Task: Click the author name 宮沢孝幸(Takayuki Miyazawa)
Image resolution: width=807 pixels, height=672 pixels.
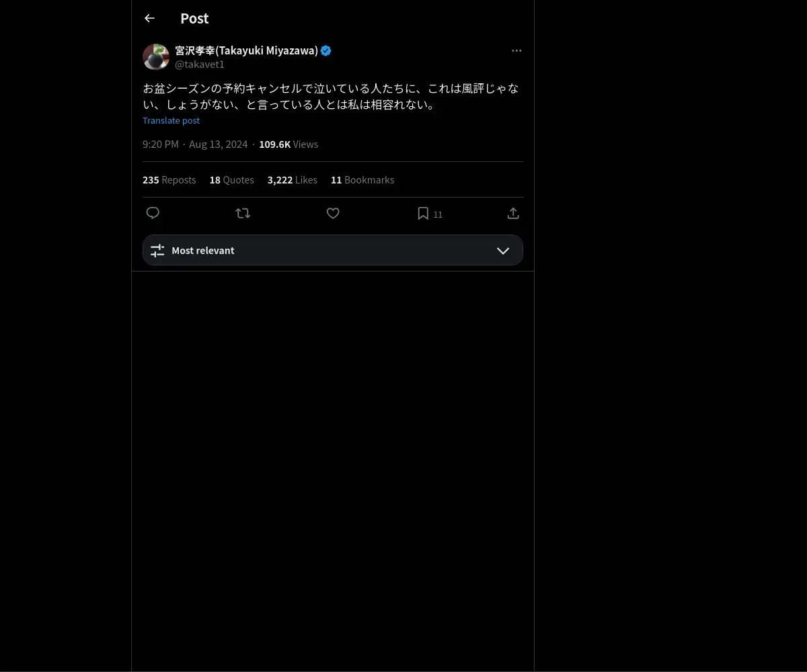Action: tap(247, 50)
